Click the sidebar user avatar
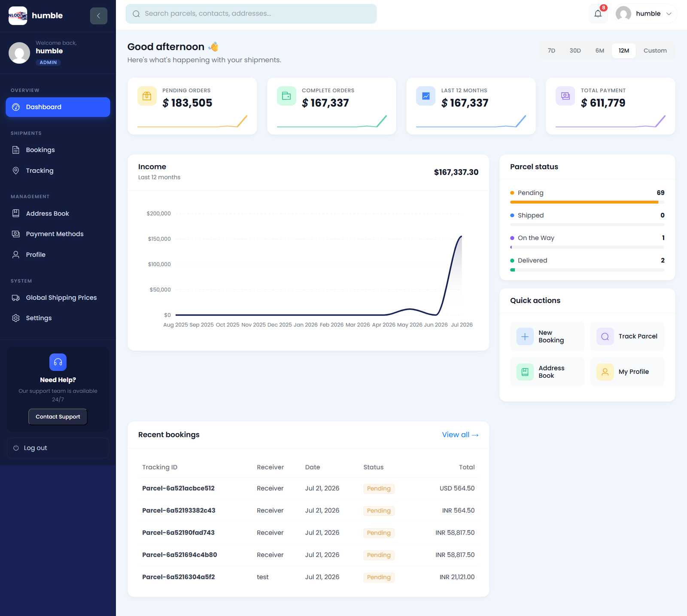This screenshot has height=616, width=687. (x=19, y=53)
